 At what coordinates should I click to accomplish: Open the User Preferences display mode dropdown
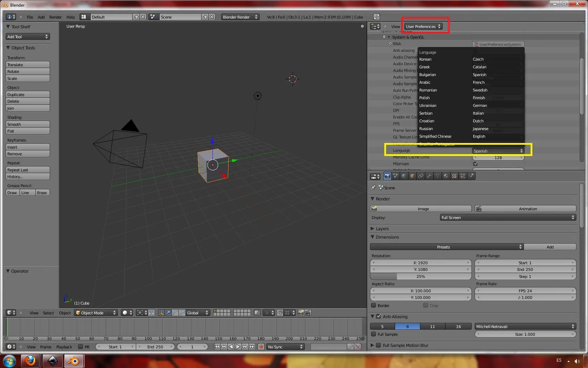click(x=423, y=26)
